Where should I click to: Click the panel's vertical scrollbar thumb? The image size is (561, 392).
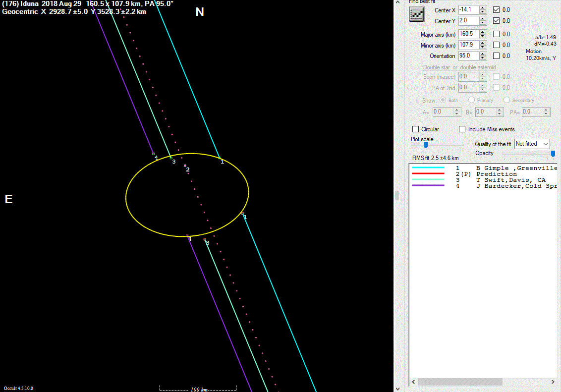pyautogui.click(x=397, y=195)
